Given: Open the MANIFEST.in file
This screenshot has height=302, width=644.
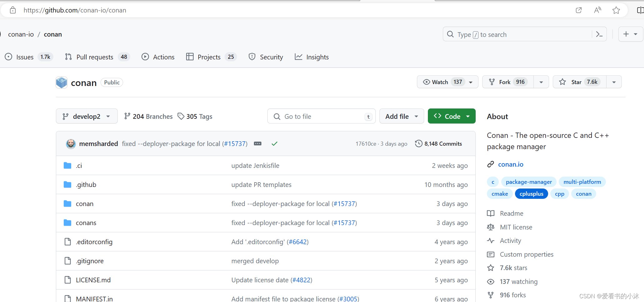Looking at the screenshot, I should (x=94, y=299).
